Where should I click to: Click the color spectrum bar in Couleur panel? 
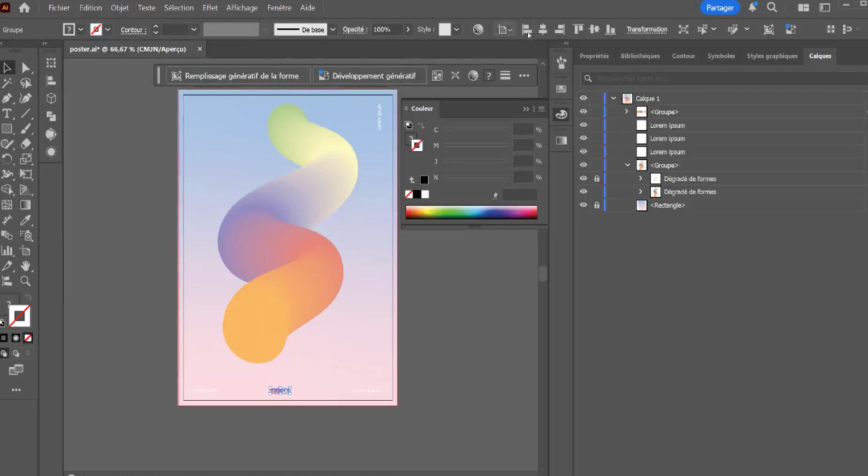(471, 213)
